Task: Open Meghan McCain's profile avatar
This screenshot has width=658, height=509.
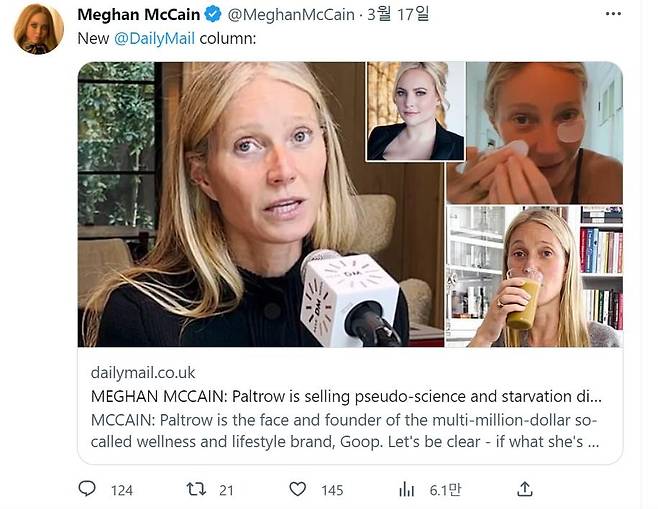Action: click(x=38, y=28)
